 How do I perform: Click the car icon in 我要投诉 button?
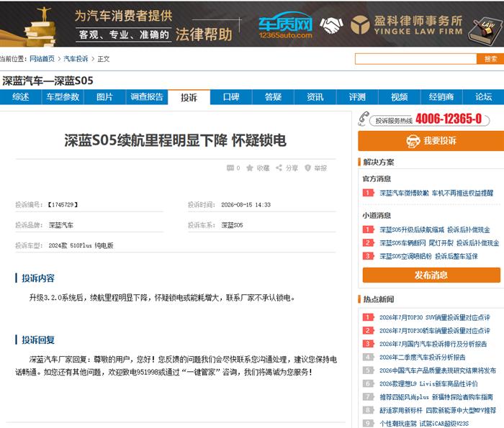413,141
